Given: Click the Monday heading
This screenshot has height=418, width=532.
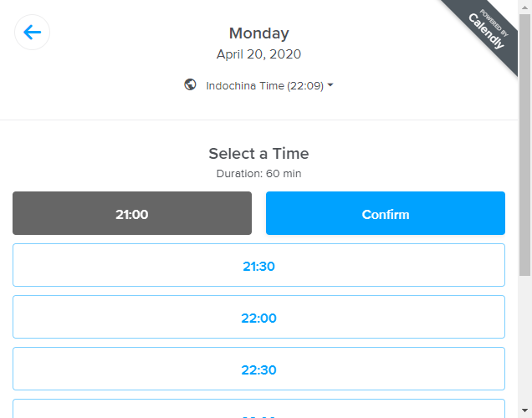Looking at the screenshot, I should (x=259, y=33).
